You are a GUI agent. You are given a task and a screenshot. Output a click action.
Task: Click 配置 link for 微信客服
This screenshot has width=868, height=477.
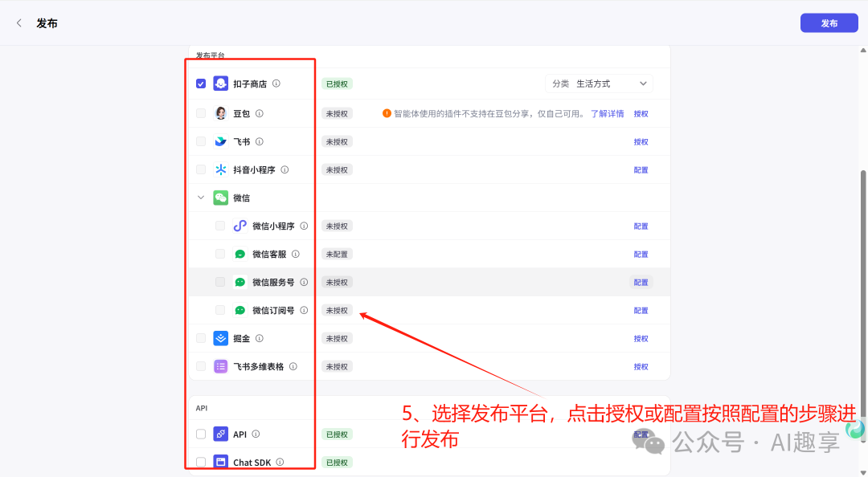pyautogui.click(x=641, y=254)
